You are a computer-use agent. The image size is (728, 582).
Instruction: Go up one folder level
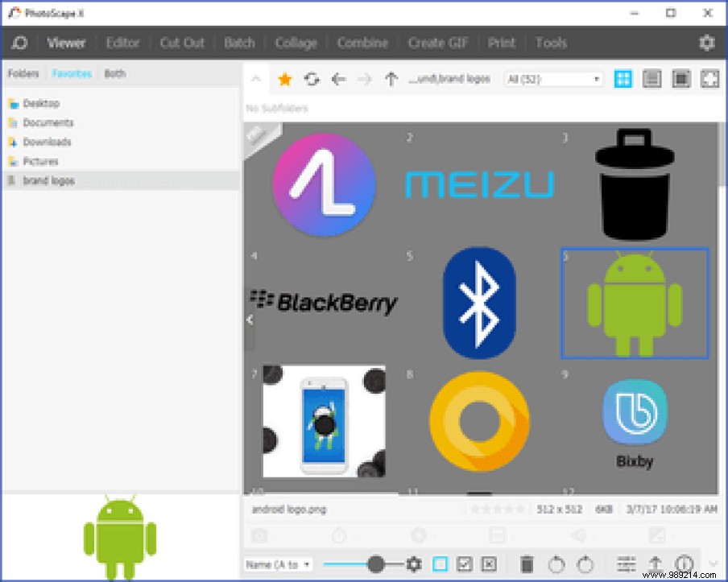pos(391,79)
